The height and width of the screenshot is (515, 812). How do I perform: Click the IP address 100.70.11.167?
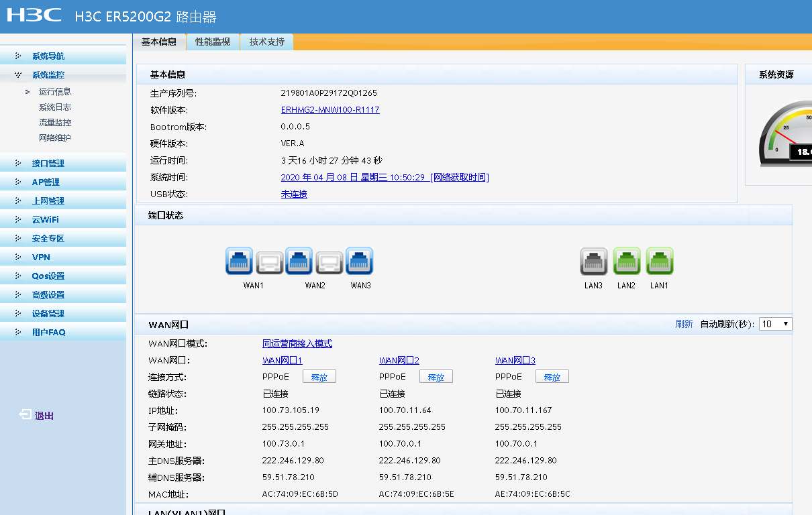(523, 410)
